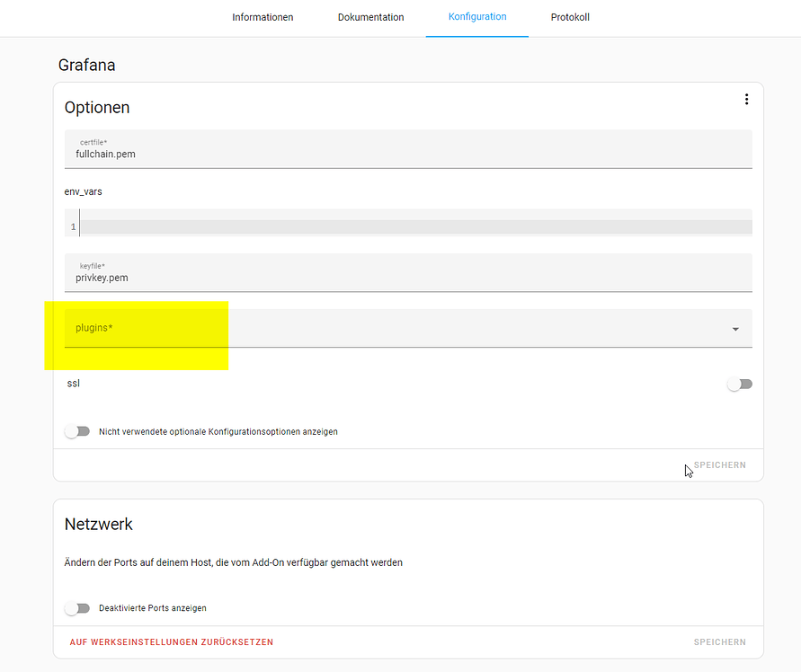
Task: Toggle Deaktivierte Ports anzeigen switch
Action: click(77, 608)
